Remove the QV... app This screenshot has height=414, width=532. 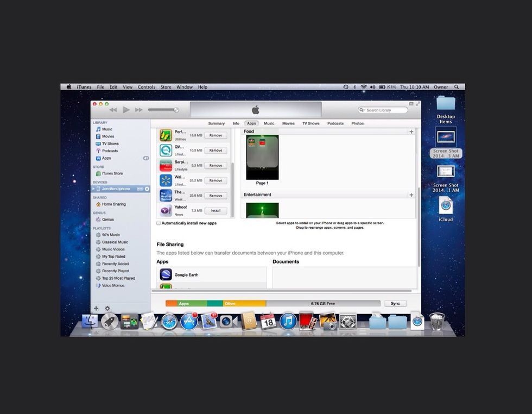(x=216, y=150)
